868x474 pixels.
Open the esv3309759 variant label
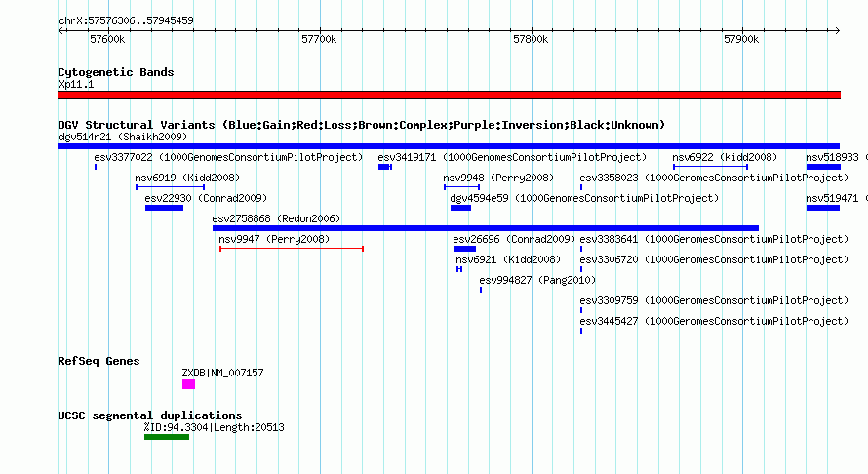pyautogui.click(x=714, y=300)
